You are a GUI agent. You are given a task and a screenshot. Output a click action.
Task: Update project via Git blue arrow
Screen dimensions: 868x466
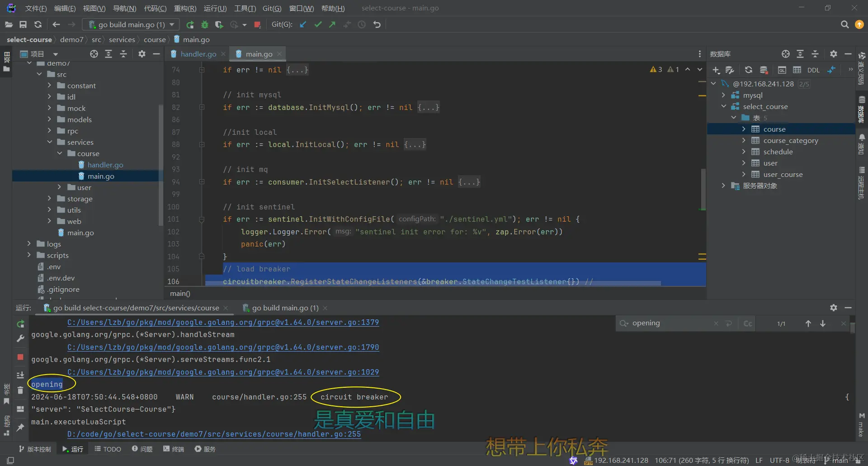pyautogui.click(x=303, y=24)
